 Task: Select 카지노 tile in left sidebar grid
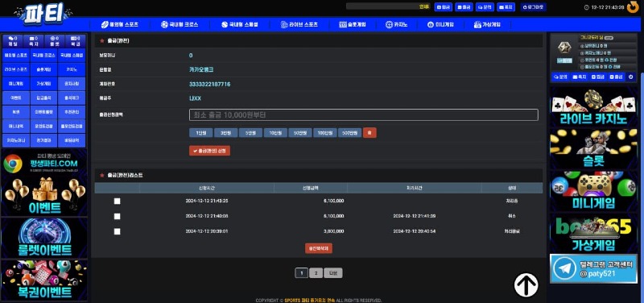72,69
